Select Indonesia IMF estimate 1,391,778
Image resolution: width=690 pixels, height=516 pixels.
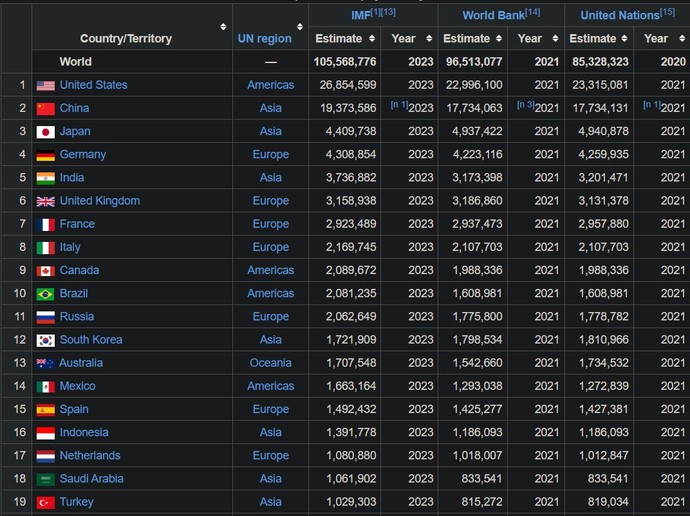click(x=351, y=432)
